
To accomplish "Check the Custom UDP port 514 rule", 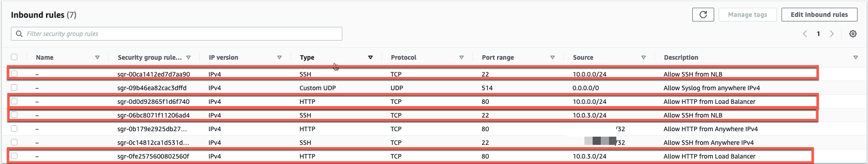I will pyautogui.click(x=14, y=87).
